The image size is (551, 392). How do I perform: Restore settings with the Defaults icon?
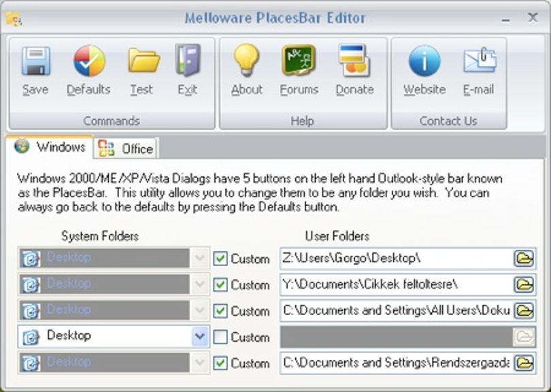tap(89, 61)
